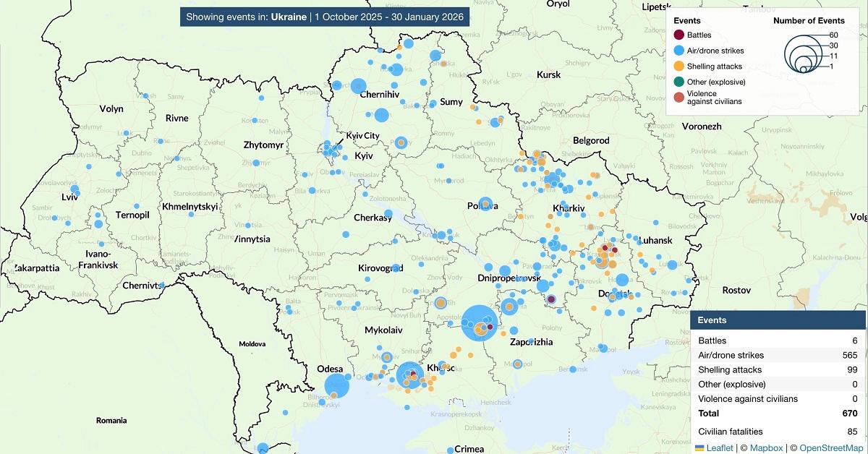868x454 pixels.
Task: Click the Events summary panel header
Action: point(778,320)
